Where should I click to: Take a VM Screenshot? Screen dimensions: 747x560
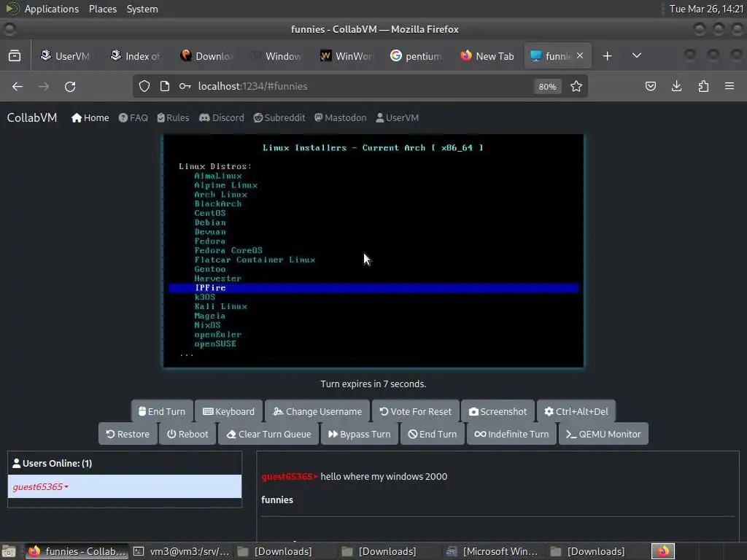click(498, 411)
